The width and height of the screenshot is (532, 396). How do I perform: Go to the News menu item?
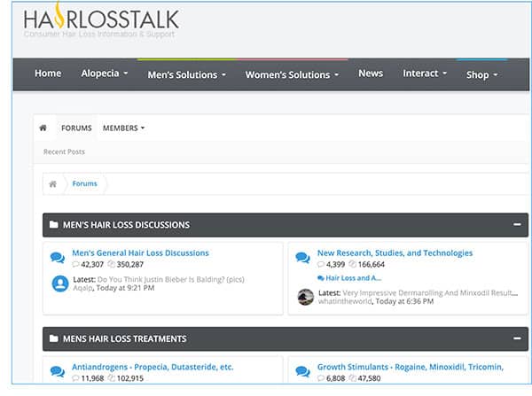tap(371, 74)
